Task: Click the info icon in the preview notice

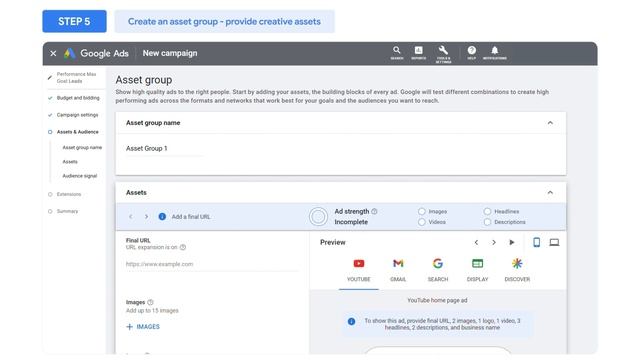Action: [x=351, y=322]
